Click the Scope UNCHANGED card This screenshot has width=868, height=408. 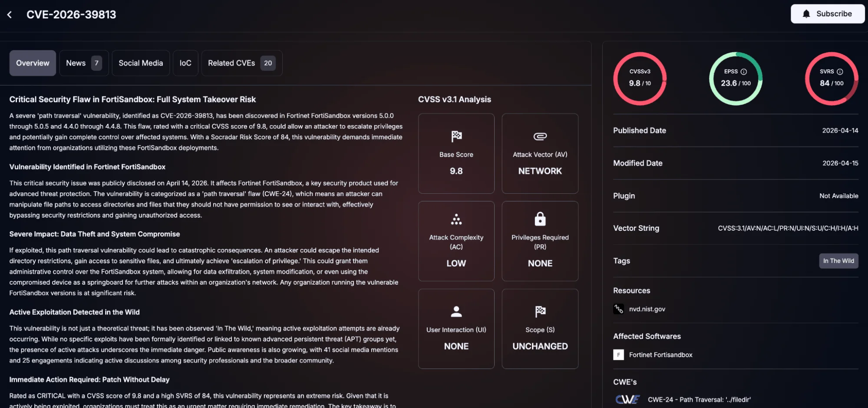click(x=540, y=329)
